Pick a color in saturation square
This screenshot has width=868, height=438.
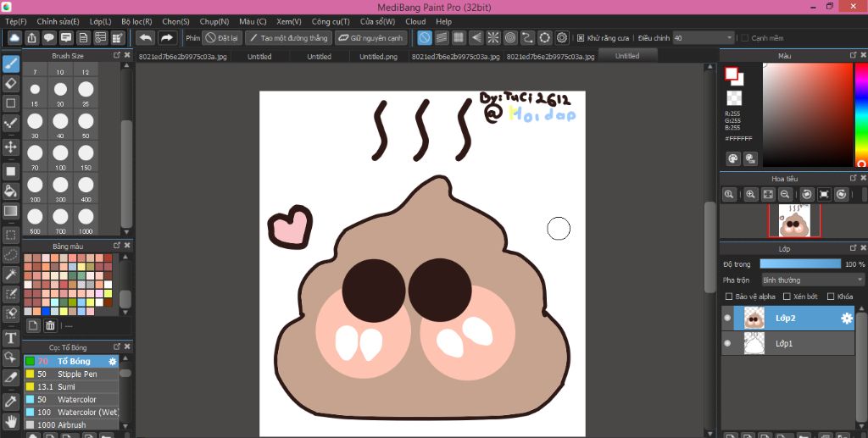tap(808, 114)
